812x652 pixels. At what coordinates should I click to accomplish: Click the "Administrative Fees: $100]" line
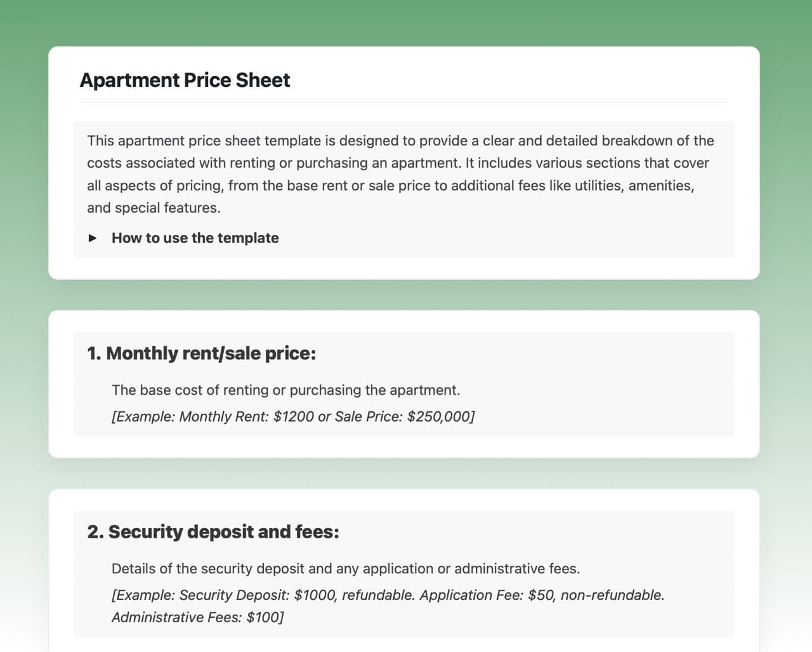[197, 617]
